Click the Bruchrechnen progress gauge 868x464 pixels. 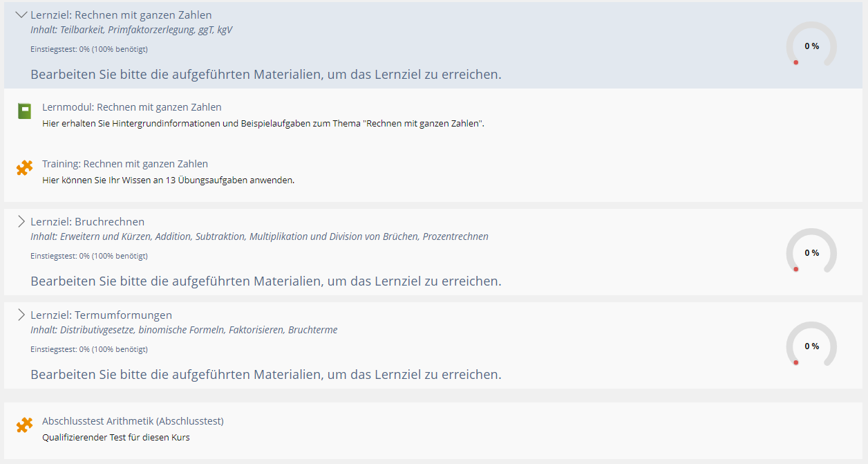[x=811, y=252]
